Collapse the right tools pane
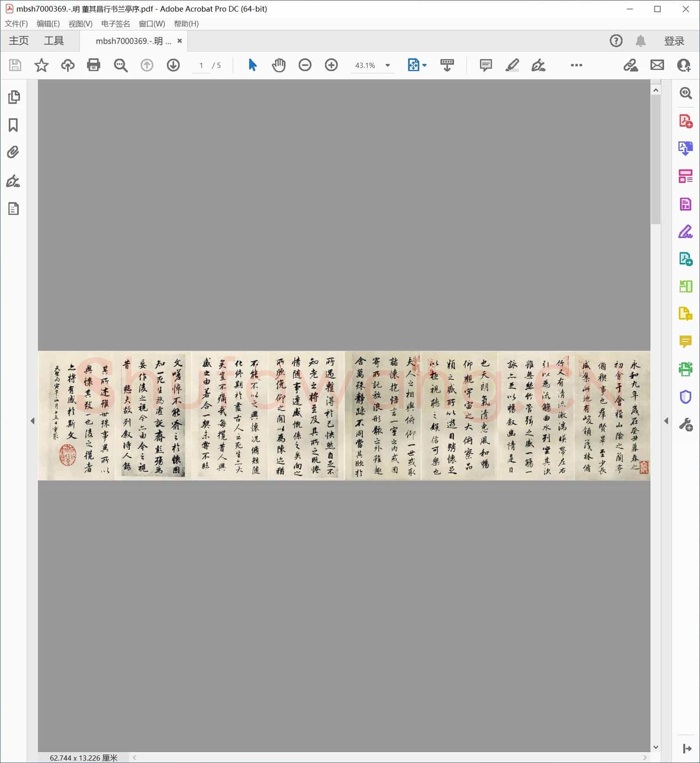The width and height of the screenshot is (700, 763). point(687,749)
